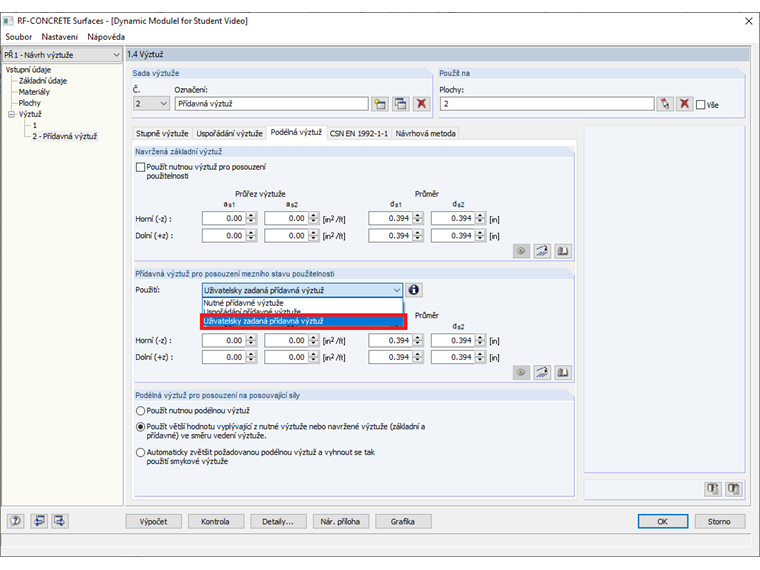
Task: Show basic reinforcement eye icon
Action: pyautogui.click(x=521, y=251)
